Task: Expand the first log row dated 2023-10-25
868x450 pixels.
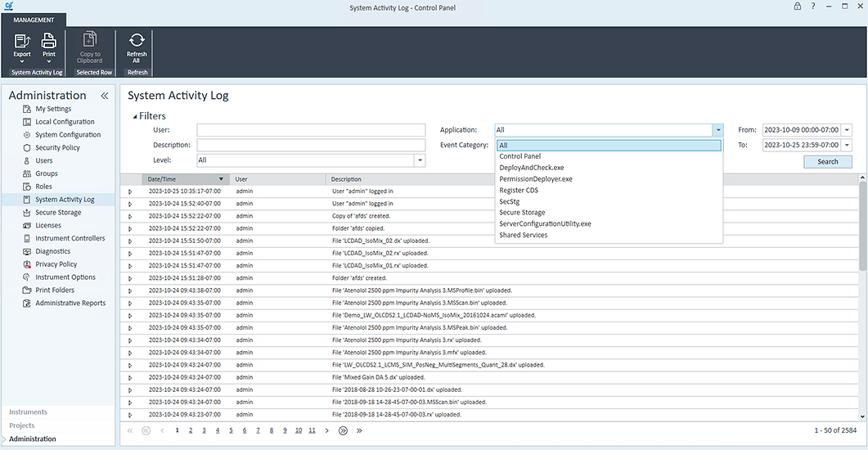Action: [129, 191]
